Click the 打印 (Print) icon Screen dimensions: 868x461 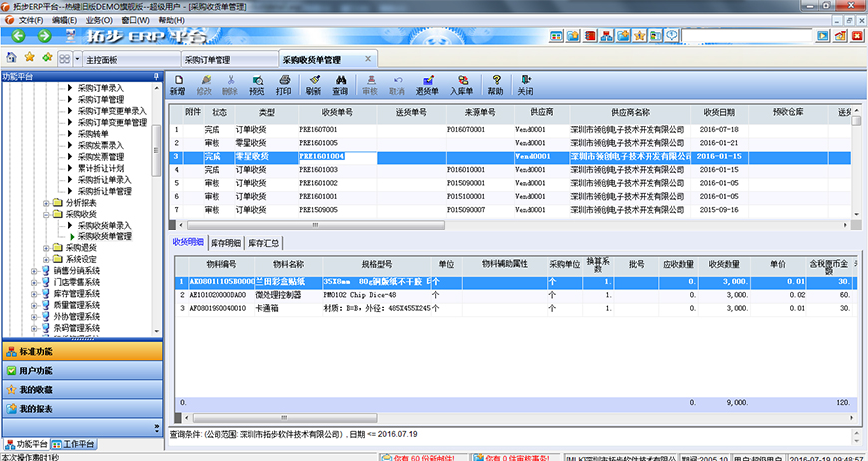pos(284,84)
